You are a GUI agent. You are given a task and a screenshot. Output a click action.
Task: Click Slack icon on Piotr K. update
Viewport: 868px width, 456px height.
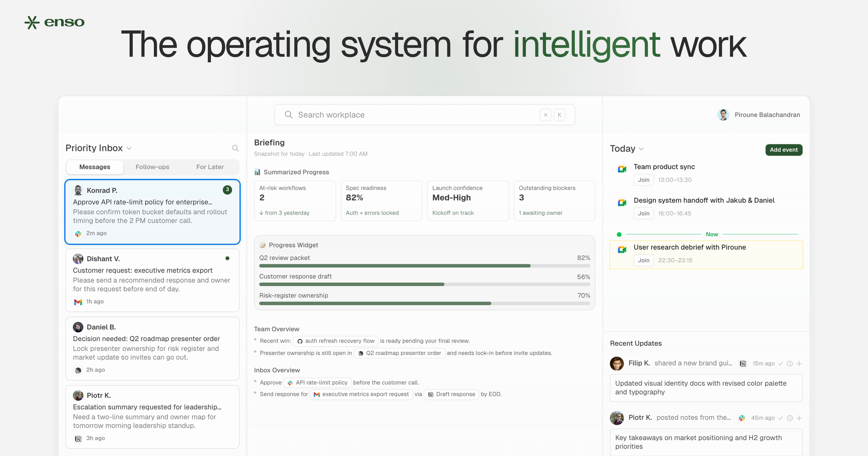tap(742, 418)
